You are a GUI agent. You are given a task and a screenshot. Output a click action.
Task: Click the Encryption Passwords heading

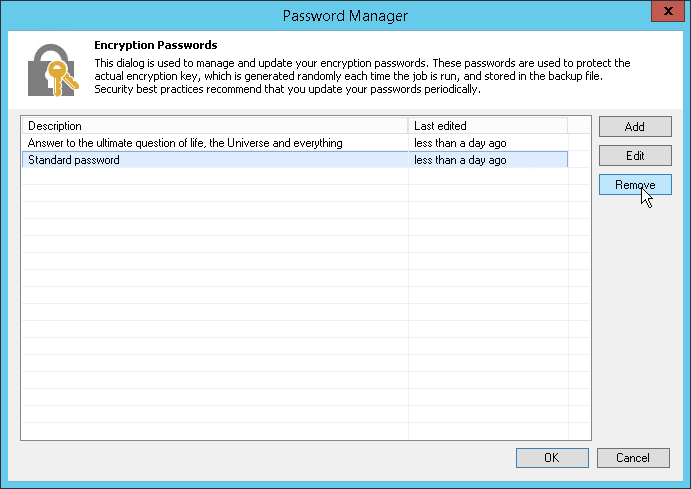tap(155, 46)
